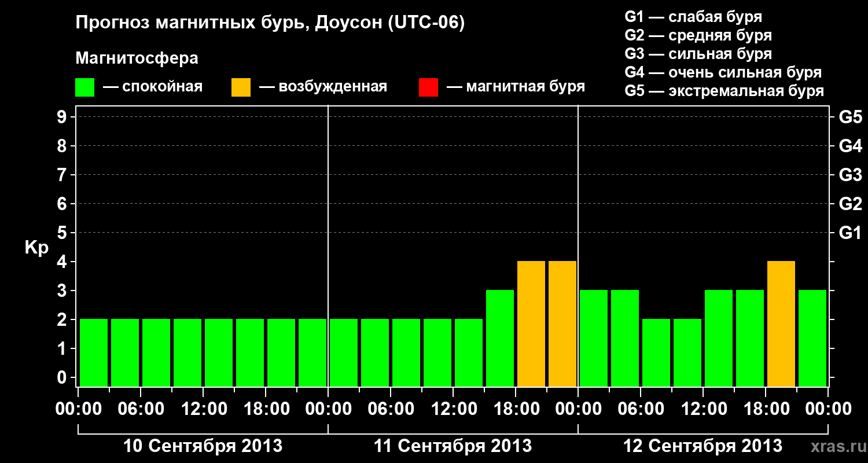Click the right-axis 'G5' label
This screenshot has height=463, width=868.
pos(851,117)
